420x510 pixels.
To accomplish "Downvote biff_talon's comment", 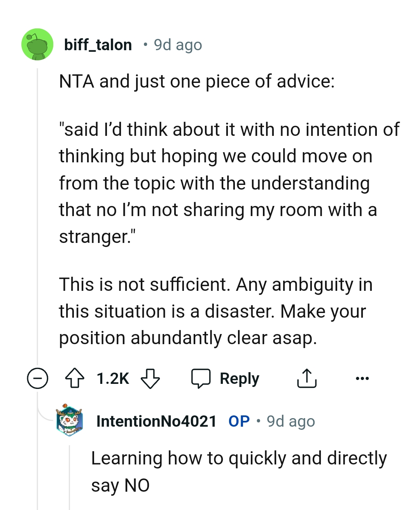I will (x=150, y=378).
